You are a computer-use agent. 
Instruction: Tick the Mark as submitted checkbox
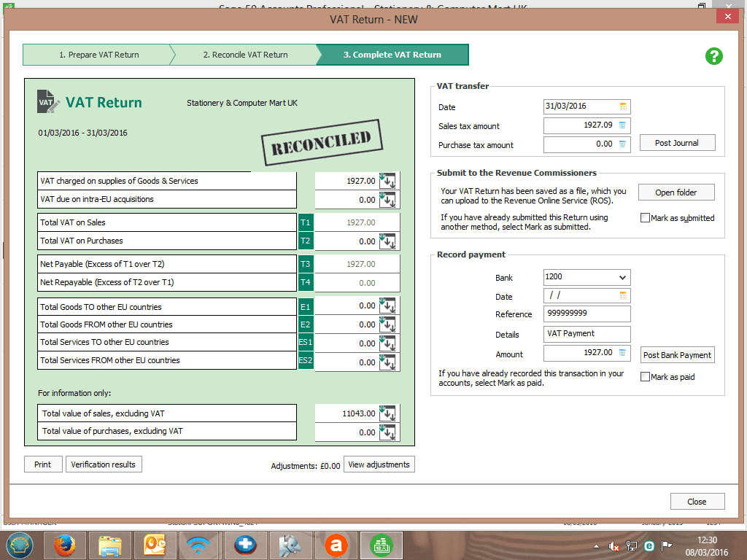(x=645, y=217)
